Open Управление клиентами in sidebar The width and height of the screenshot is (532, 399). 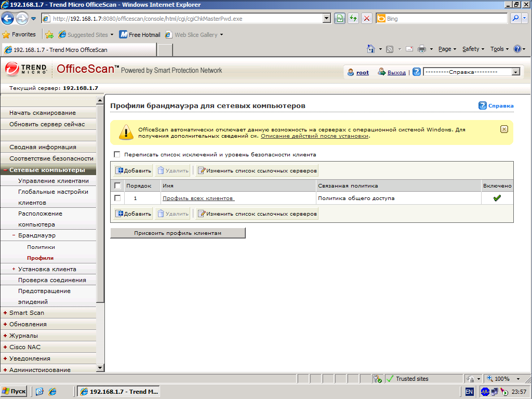click(54, 181)
